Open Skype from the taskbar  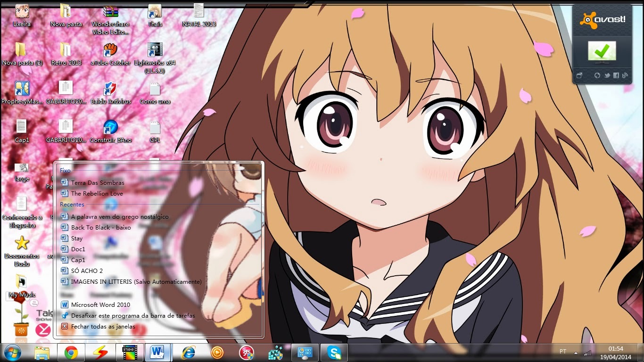tap(334, 353)
